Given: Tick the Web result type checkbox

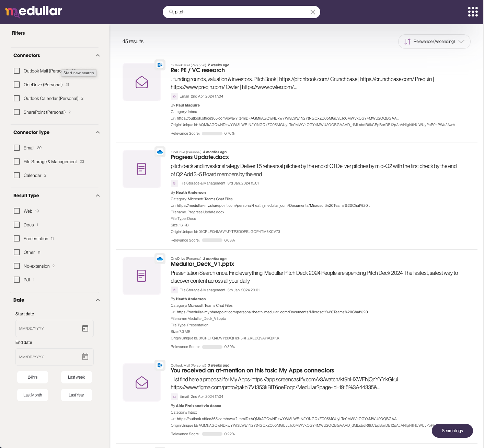Looking at the screenshot, I should (17, 211).
